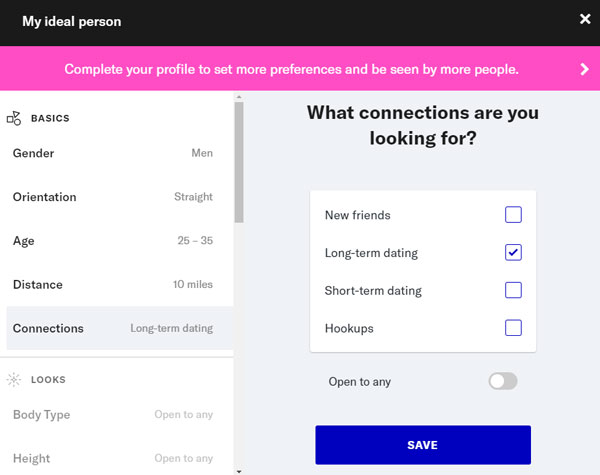Check the Short-term dating checkbox
This screenshot has height=475, width=600.
click(513, 291)
